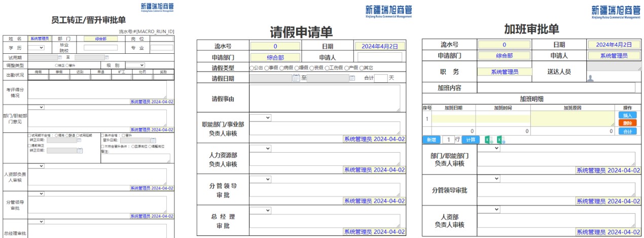Click the orange 删除 button
Viewport: 644px width, 238px height.
(x=627, y=123)
